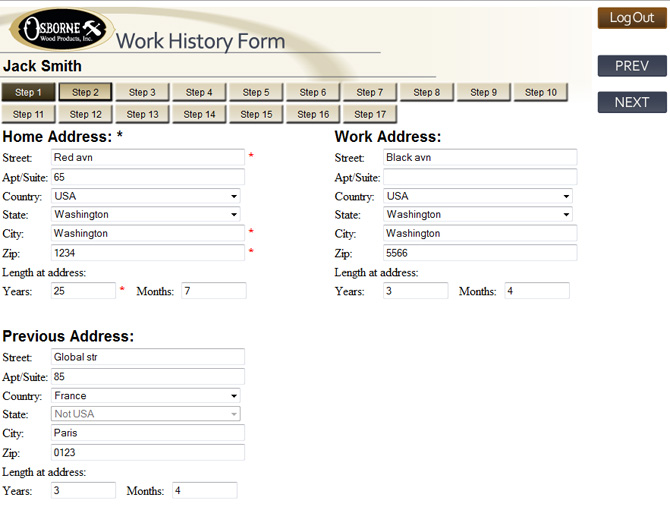Select the Step 17 tab
The height and width of the screenshot is (510, 670).
pos(370,114)
